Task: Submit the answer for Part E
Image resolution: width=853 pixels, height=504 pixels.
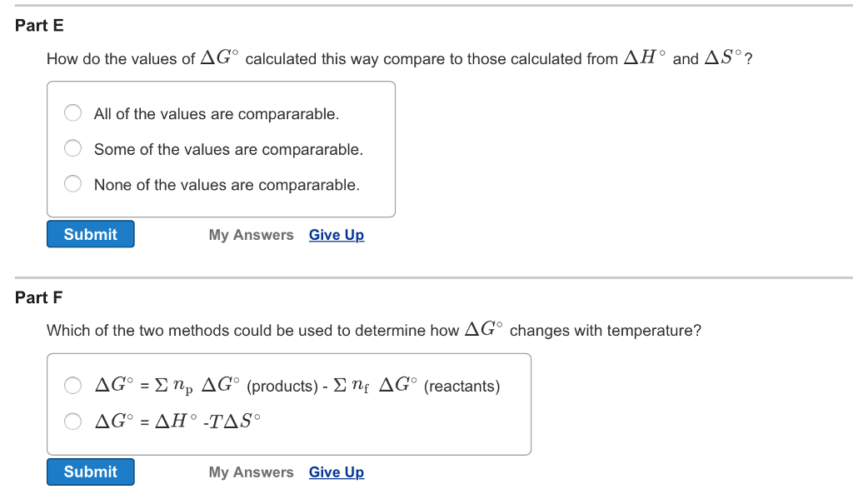Action: [x=90, y=234]
